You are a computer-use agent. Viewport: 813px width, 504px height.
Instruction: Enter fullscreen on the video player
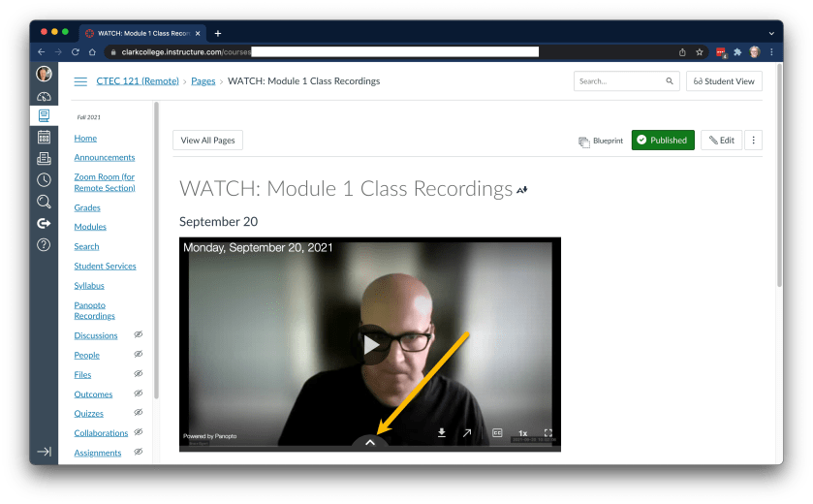click(x=547, y=433)
